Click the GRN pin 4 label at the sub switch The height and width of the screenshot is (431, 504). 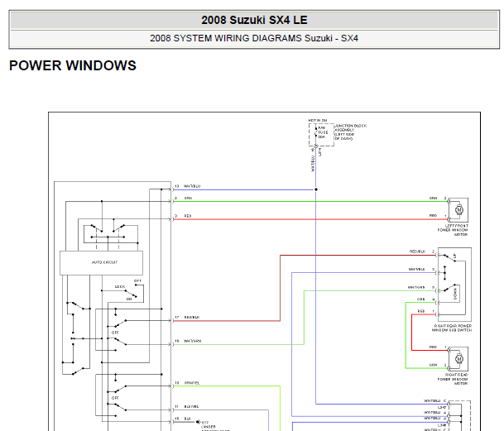pos(426,299)
